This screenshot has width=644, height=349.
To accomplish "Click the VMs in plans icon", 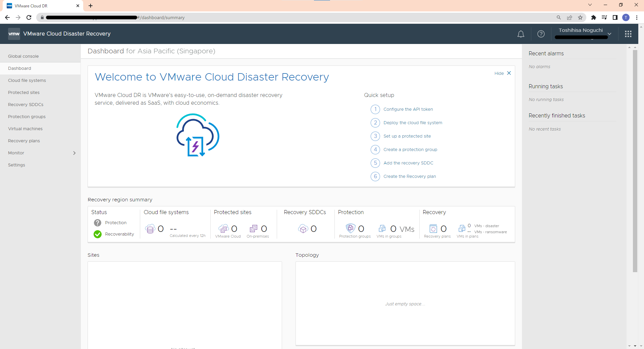I will (462, 229).
